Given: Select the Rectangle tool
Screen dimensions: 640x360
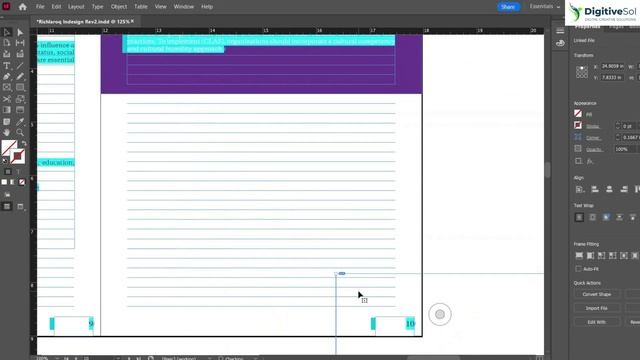Looking at the screenshot, I should [x=20, y=87].
